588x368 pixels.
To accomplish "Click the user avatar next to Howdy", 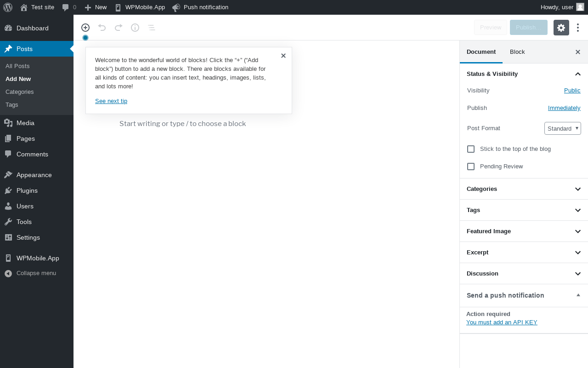I will pos(580,7).
